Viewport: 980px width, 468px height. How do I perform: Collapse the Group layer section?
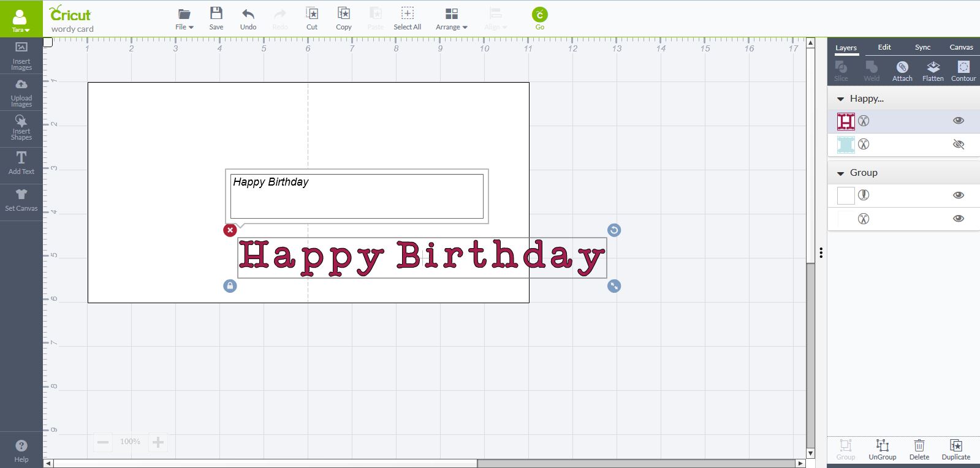coord(840,173)
